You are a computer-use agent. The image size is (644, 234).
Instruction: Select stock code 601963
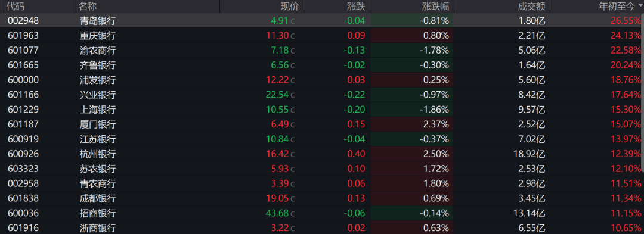click(23, 36)
